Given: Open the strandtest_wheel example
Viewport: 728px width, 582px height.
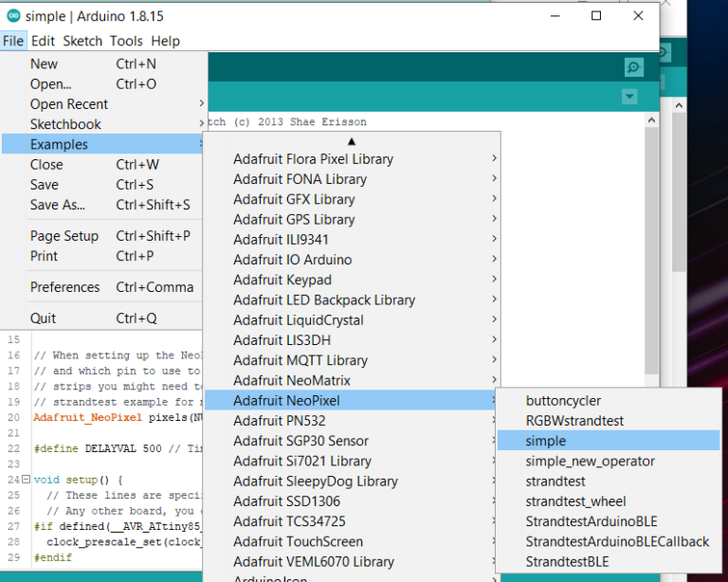Looking at the screenshot, I should click(x=609, y=501).
